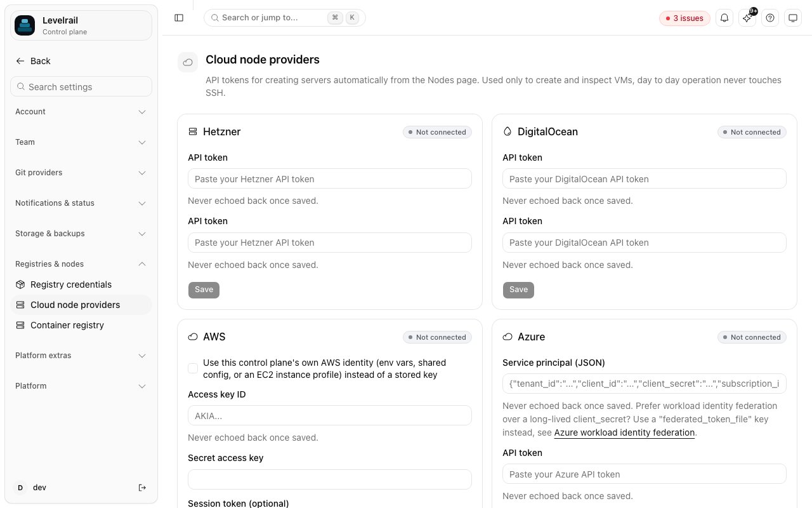The image size is (812, 508).
Task: Click the Azure cloud icon in card header
Action: (x=507, y=337)
